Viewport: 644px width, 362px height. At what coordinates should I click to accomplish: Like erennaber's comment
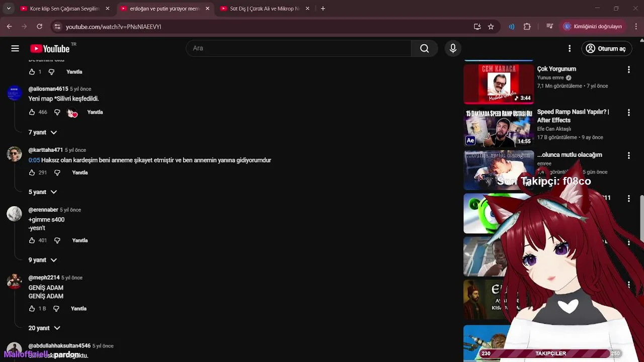point(32,240)
